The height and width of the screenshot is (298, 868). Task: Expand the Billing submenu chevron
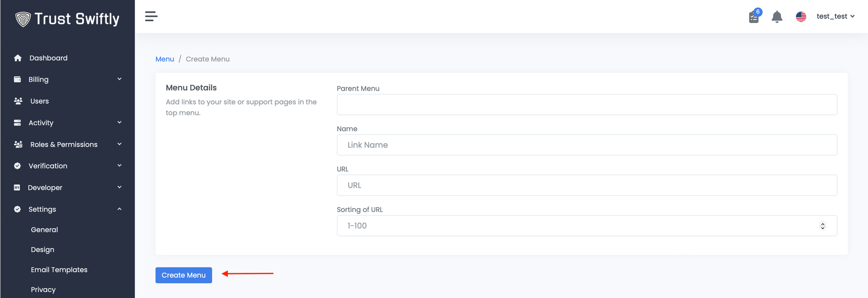point(119,79)
